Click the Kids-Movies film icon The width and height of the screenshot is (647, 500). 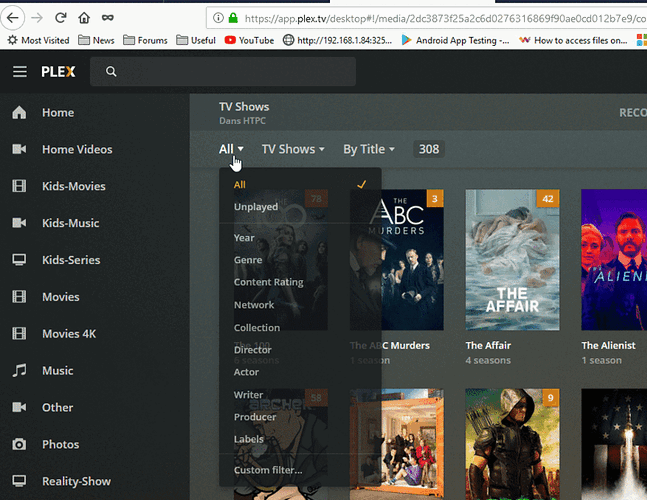click(19, 186)
